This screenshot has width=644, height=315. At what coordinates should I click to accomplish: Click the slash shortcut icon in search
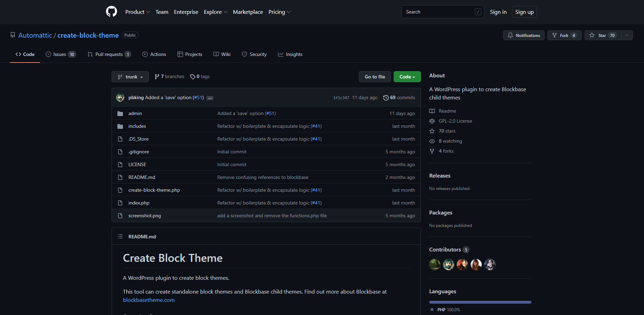pos(478,12)
